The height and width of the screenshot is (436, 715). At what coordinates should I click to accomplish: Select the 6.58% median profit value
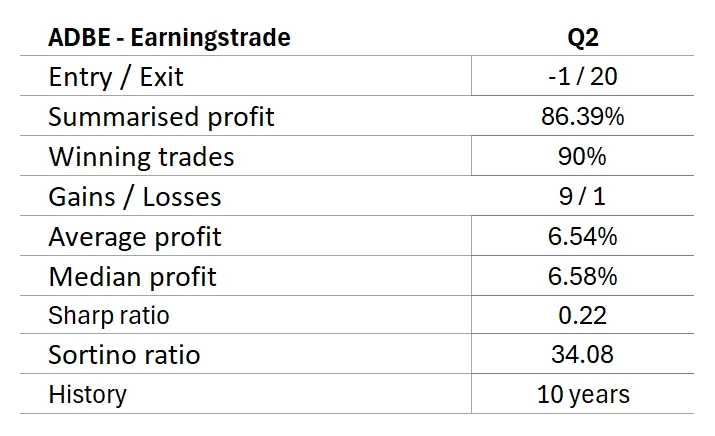point(582,276)
